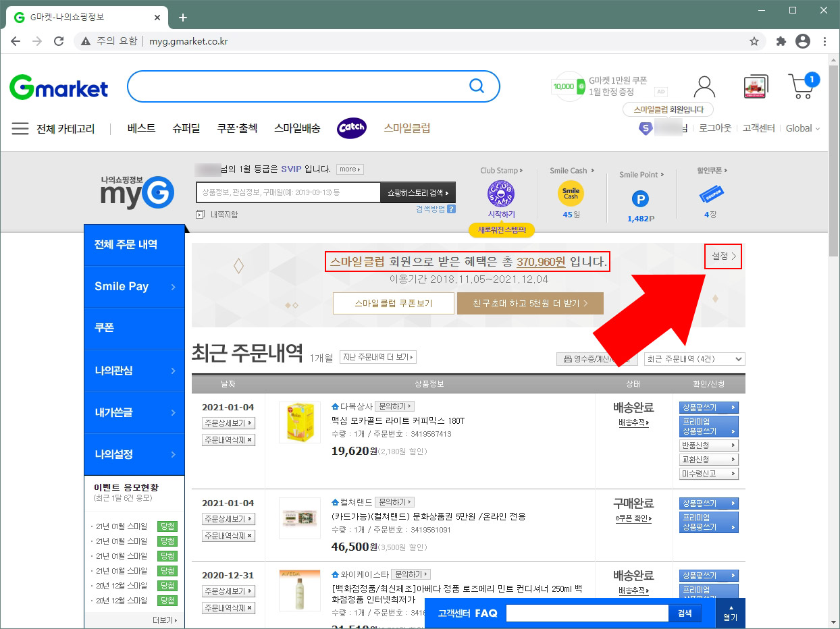
Task: Open the 슈퍼딜 menu
Action: click(186, 128)
